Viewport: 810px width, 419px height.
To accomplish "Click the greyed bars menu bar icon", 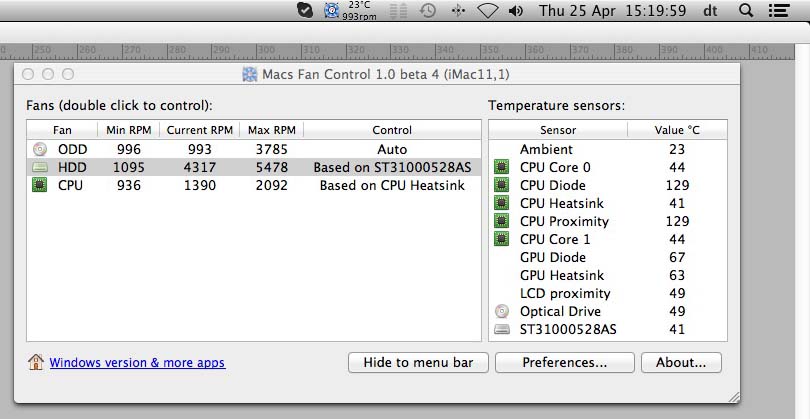I will pos(398,11).
